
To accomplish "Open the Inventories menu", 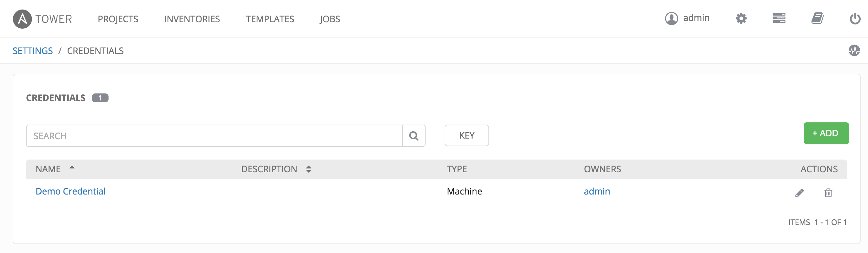I will point(192,19).
